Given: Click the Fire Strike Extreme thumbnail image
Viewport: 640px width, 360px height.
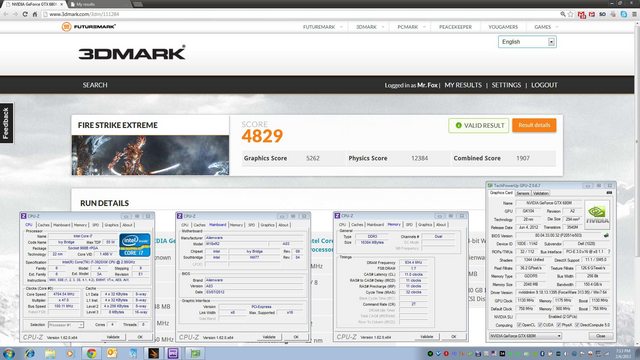Looking at the screenshot, I should pos(150,156).
